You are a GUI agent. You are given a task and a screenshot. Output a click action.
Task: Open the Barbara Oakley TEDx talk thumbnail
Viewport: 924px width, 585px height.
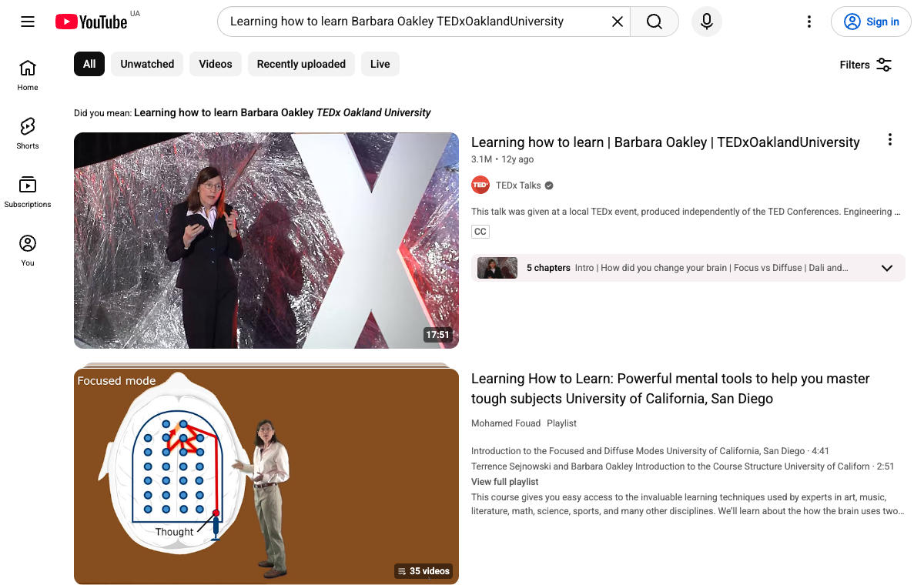[x=266, y=240]
